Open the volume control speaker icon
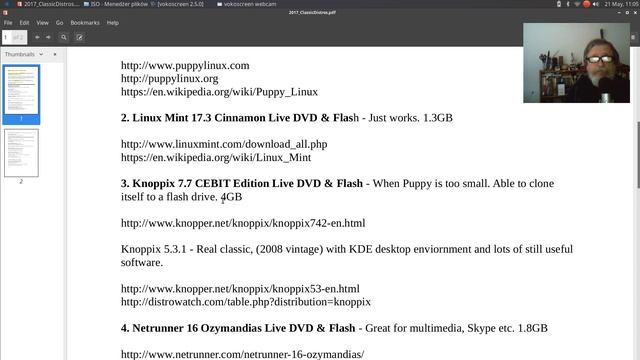640x360 pixels. coord(596,4)
